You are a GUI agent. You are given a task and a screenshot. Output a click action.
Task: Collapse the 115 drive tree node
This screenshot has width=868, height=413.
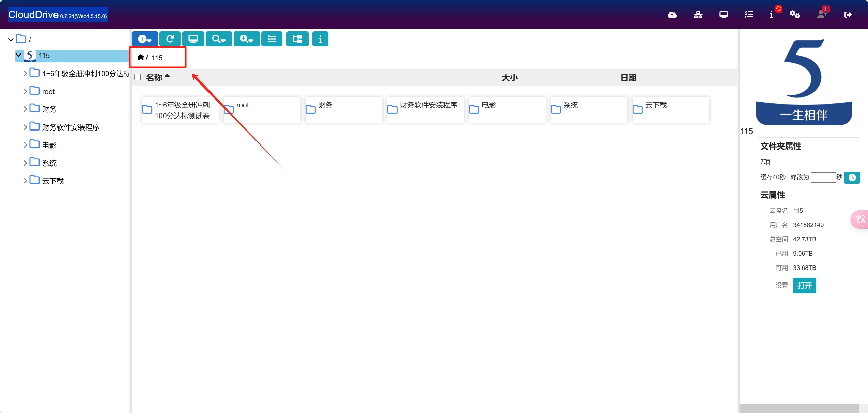(19, 55)
